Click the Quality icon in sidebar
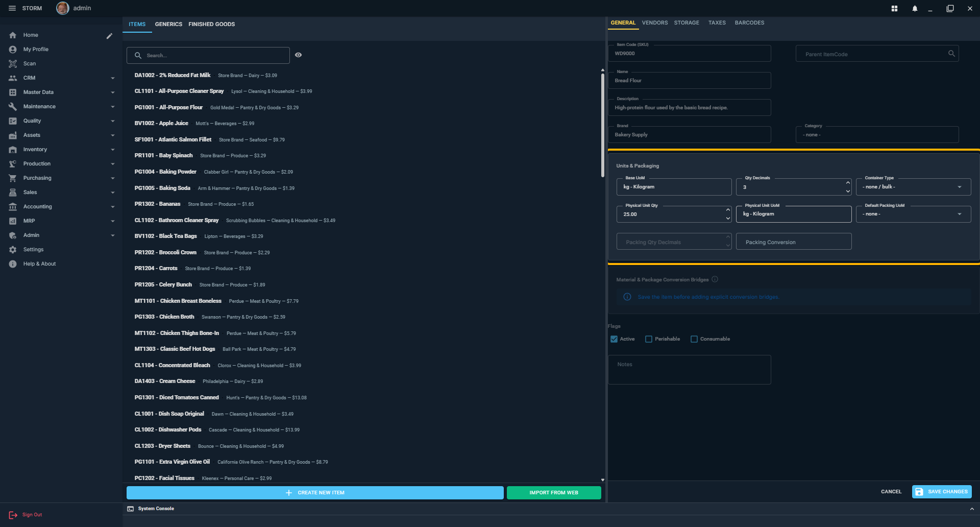The height and width of the screenshot is (527, 980). (13, 121)
